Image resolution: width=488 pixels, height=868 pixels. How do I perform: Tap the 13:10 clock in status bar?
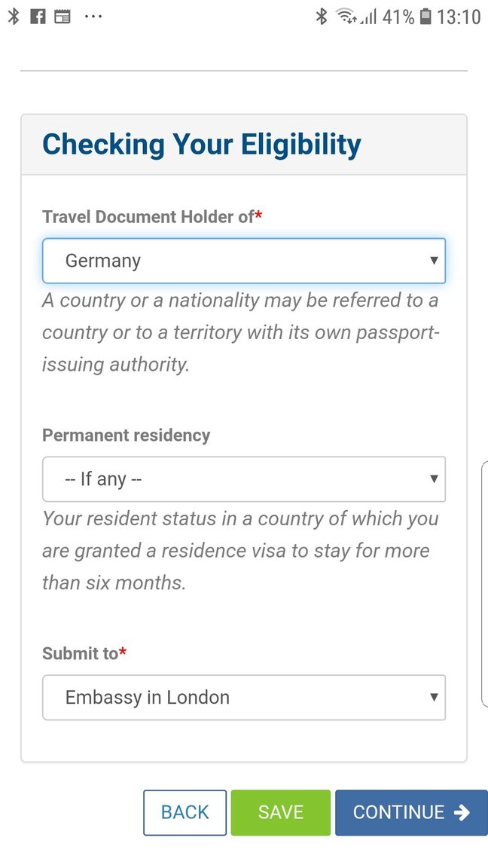click(x=458, y=17)
